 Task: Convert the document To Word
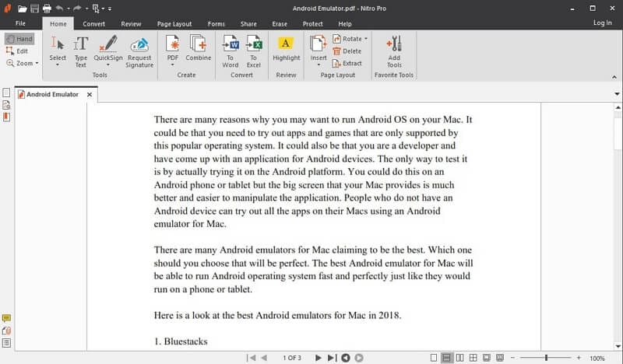click(230, 51)
